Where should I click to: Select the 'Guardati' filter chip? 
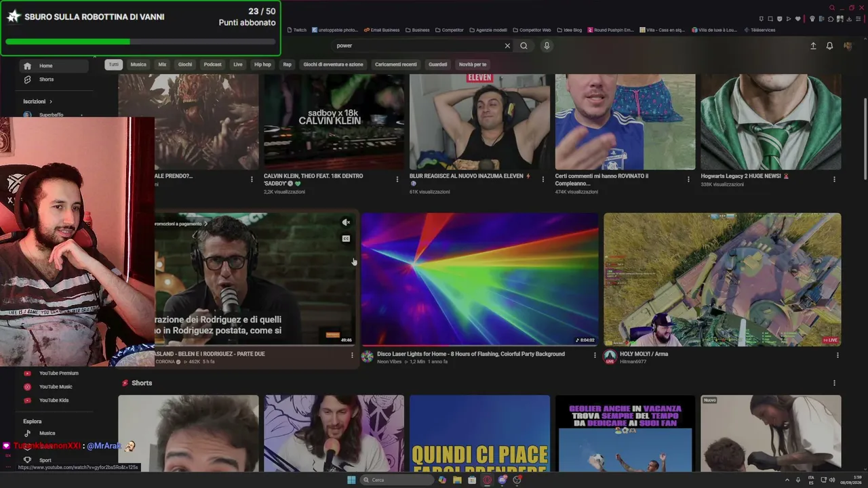438,64
